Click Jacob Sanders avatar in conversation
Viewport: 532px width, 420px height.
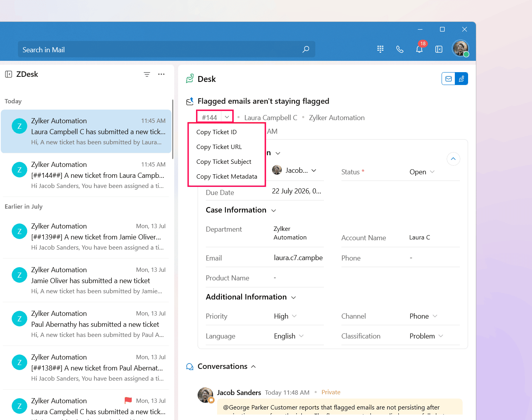pyautogui.click(x=205, y=395)
